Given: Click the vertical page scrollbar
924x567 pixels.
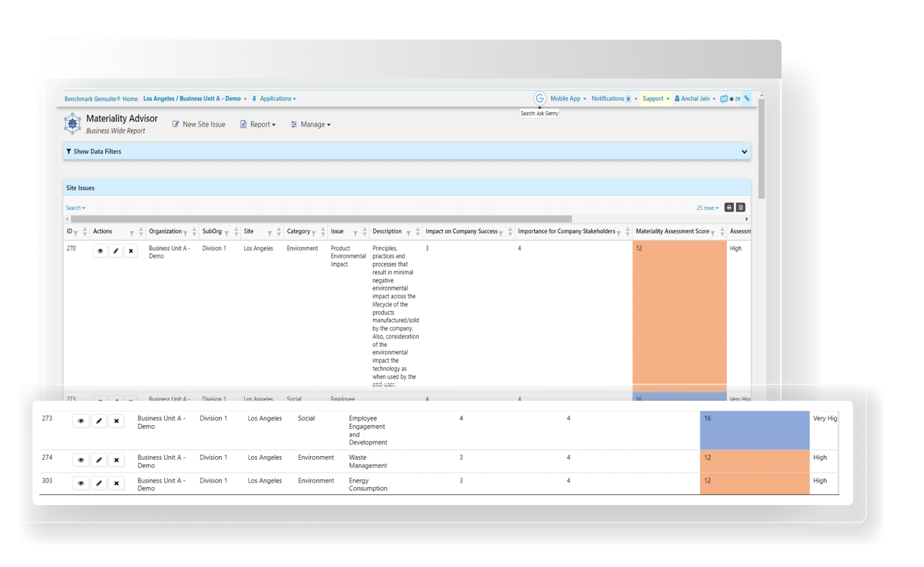Looking at the screenshot, I should 761,149.
